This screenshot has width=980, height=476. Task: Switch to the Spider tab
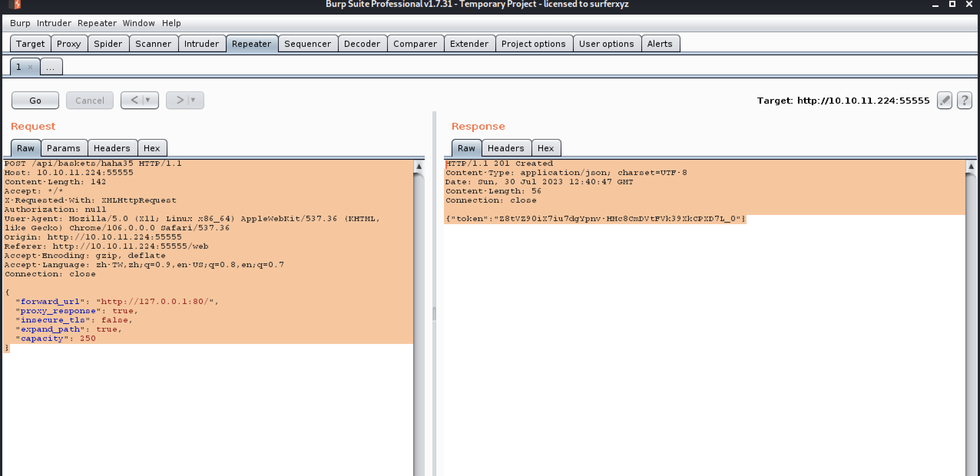tap(108, 43)
